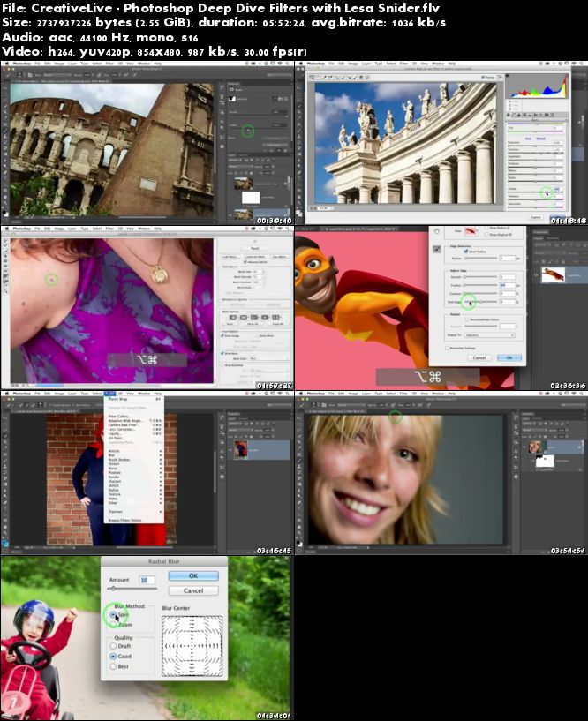Select the Forward Warp tool in the Liquify window

coord(5,242)
